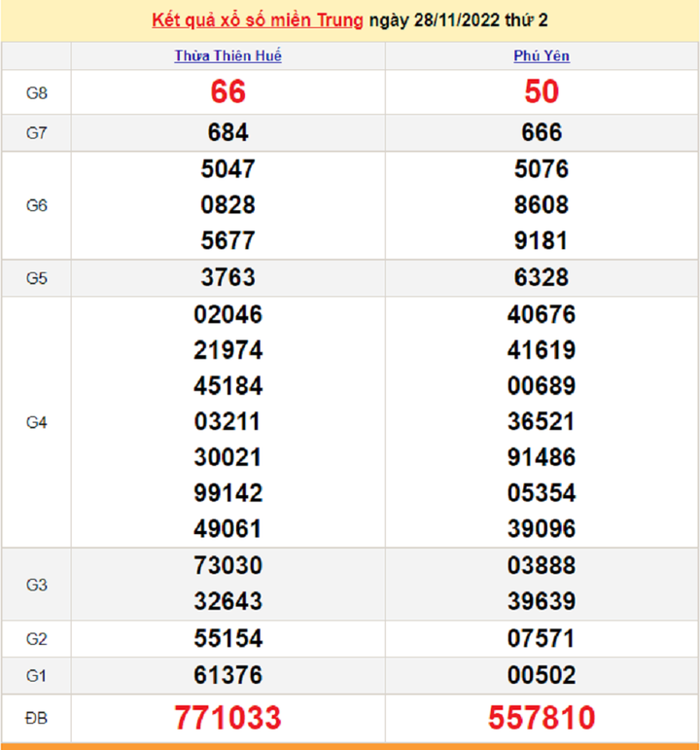Select the G8 row label
The image size is (700, 750).
click(x=37, y=92)
